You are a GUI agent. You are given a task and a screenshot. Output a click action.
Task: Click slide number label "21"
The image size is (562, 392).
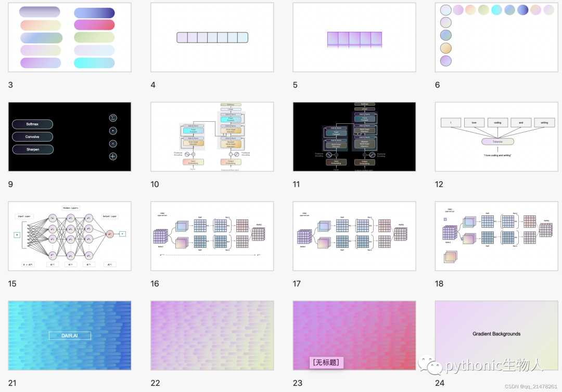point(12,383)
